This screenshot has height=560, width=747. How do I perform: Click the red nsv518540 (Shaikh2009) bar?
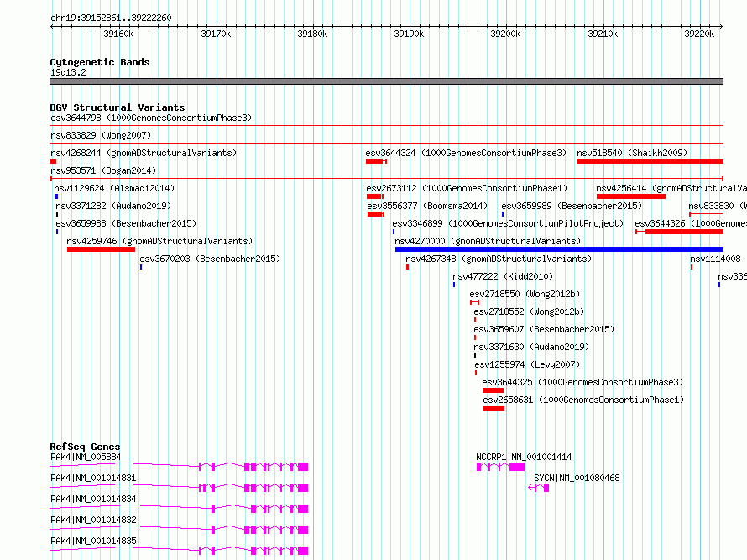(650, 161)
